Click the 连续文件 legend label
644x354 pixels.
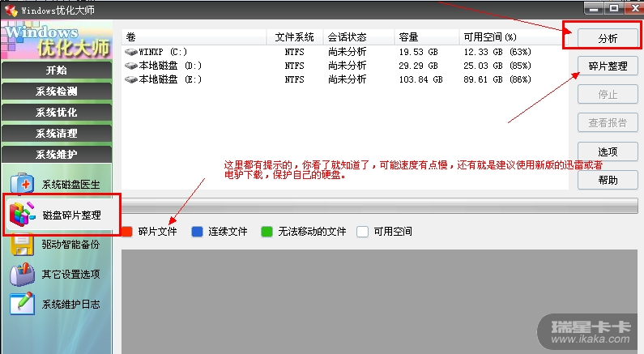[228, 232]
